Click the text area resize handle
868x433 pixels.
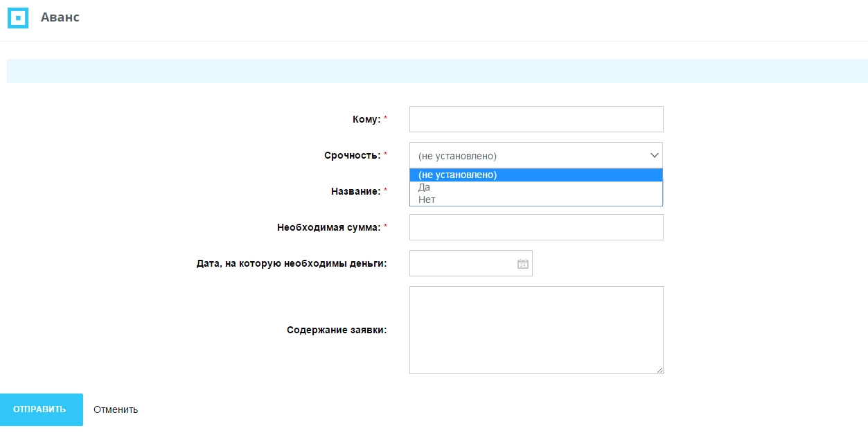[x=659, y=370]
